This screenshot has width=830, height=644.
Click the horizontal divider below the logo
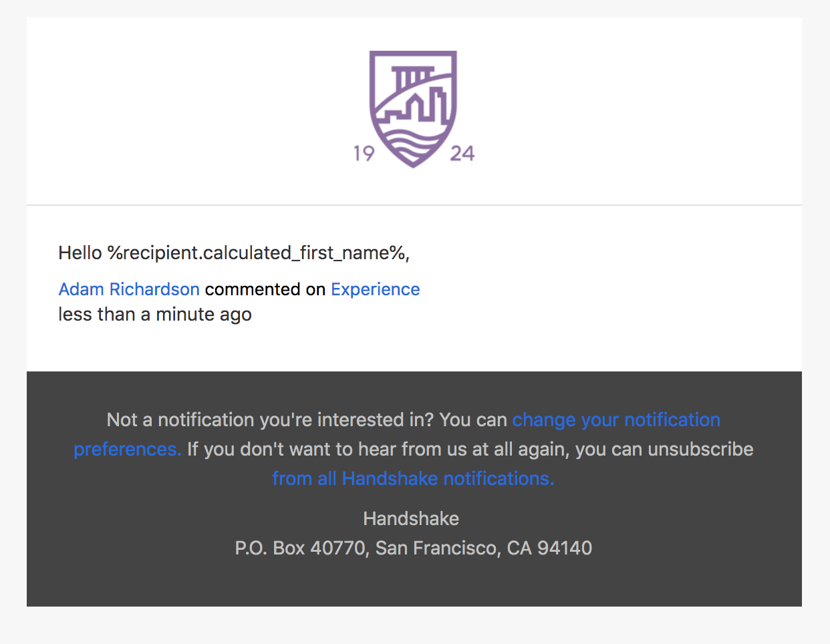(414, 205)
